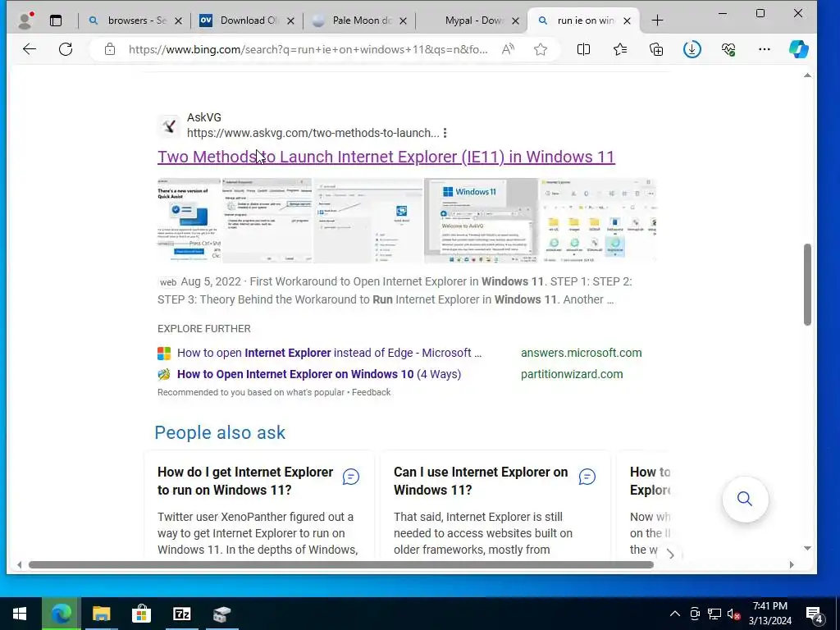The height and width of the screenshot is (630, 840).
Task: Open 7-Zip from the taskbar
Action: coord(181,614)
